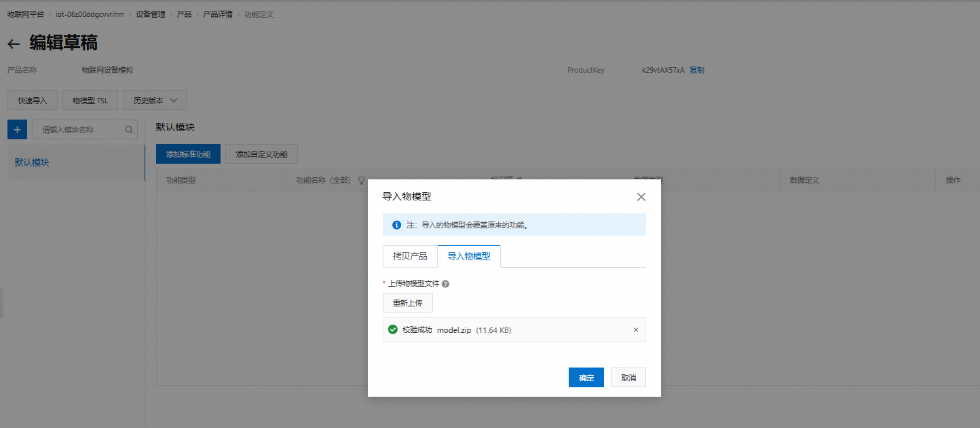The width and height of the screenshot is (980, 428).
Task: Remove the uploaded model.zip file
Action: point(636,330)
